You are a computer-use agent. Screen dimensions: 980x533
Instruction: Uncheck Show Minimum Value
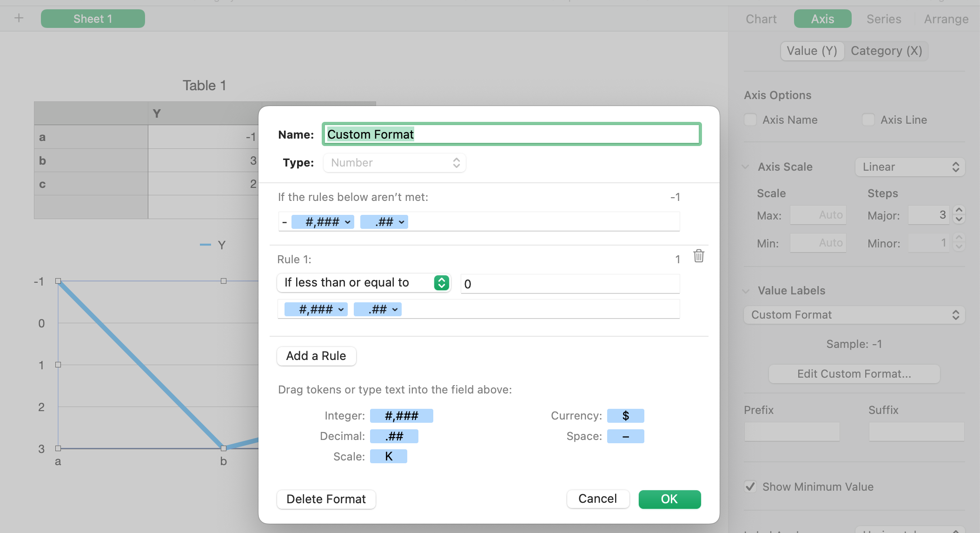[750, 487]
